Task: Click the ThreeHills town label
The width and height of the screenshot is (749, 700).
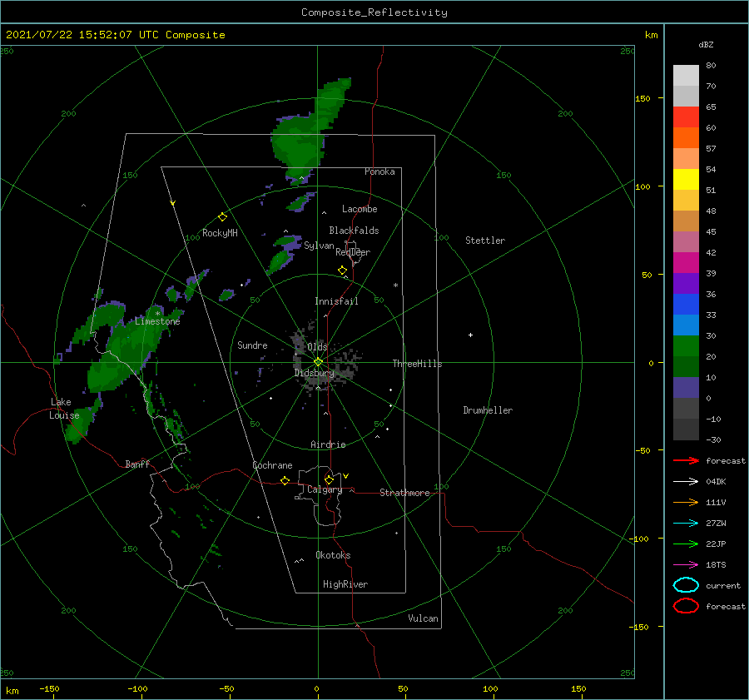Action: point(417,364)
